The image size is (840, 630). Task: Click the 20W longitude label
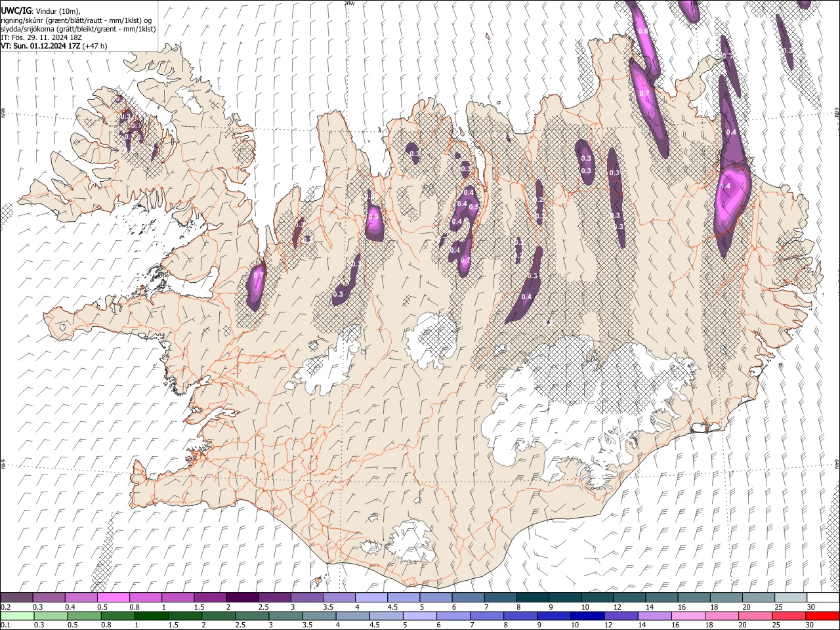coord(349,3)
